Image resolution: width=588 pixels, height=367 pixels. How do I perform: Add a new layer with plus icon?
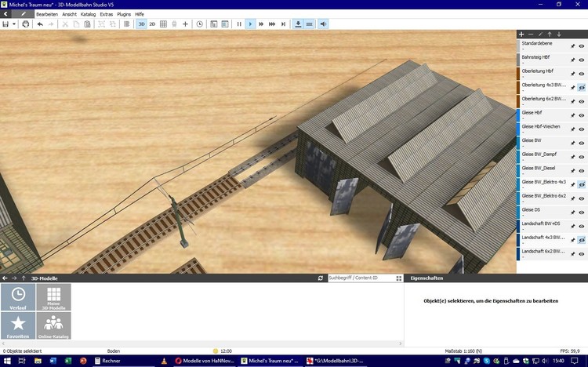(x=521, y=35)
